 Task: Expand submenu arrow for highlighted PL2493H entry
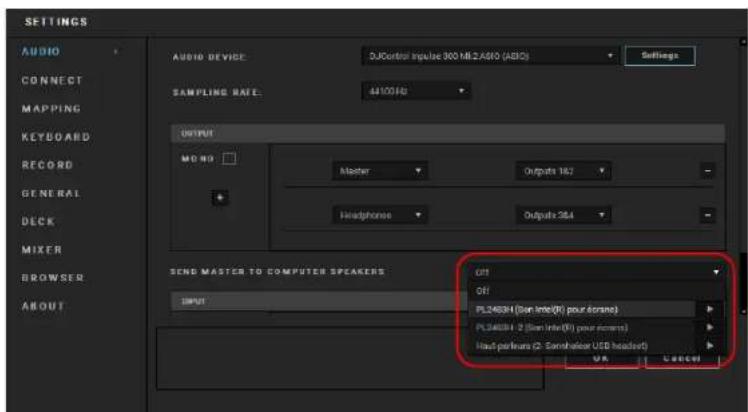[x=710, y=309]
